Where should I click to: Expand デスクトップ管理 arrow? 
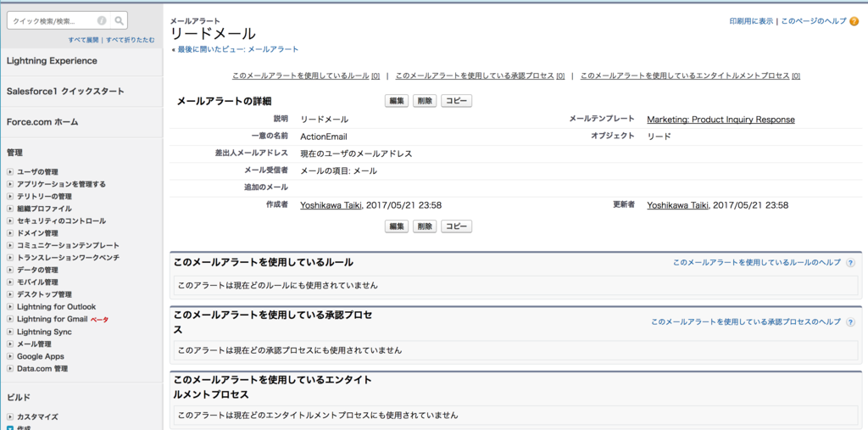[10, 294]
